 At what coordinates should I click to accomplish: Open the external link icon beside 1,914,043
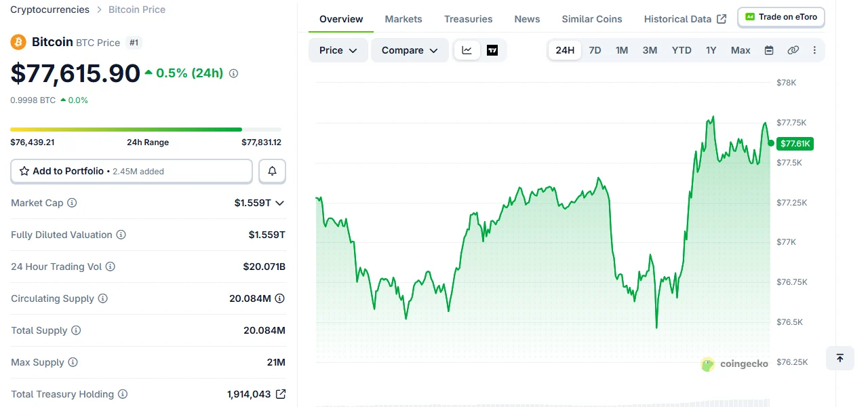(281, 394)
